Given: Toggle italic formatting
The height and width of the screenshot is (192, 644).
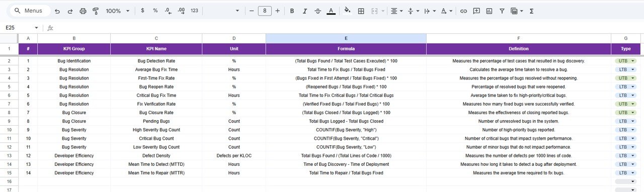Looking at the screenshot, I should pos(305,11).
